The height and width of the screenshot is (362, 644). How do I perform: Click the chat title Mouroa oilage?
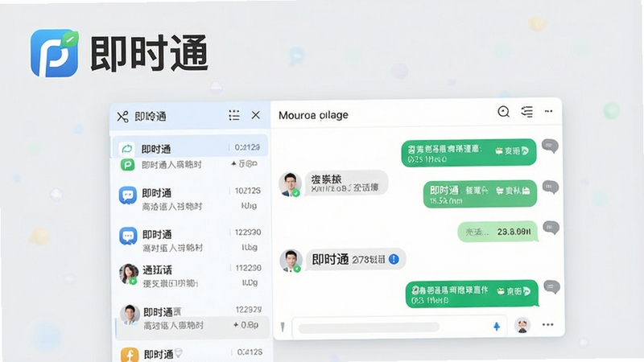click(313, 115)
